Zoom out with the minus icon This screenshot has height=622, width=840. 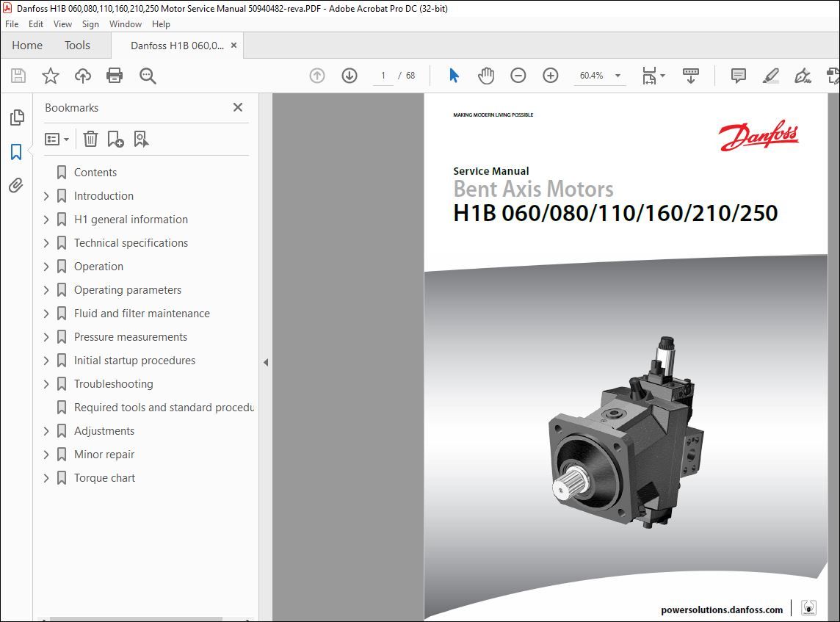pyautogui.click(x=518, y=75)
